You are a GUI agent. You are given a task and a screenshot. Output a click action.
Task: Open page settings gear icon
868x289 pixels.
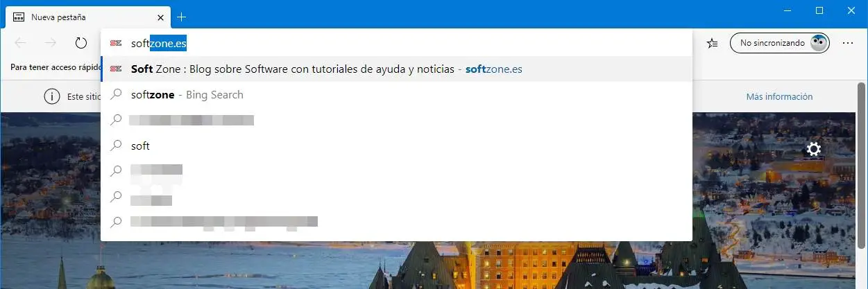[814, 149]
